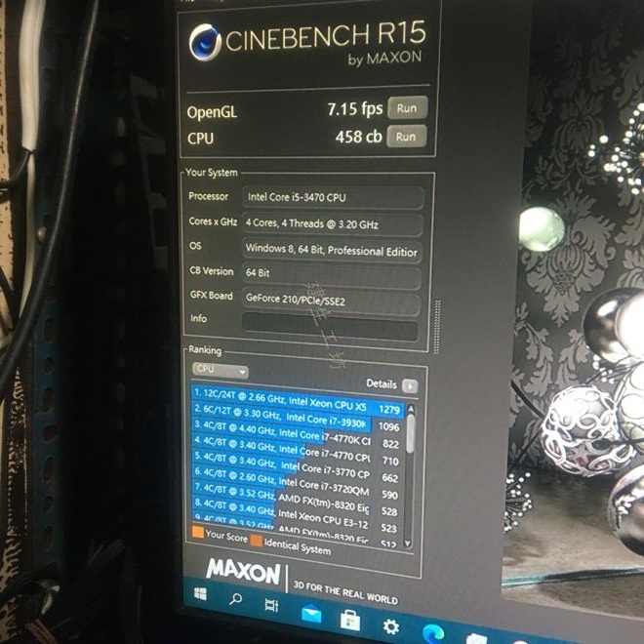Click ranking list scrollbar up arrow
The width and height of the screenshot is (644, 644).
click(x=410, y=409)
